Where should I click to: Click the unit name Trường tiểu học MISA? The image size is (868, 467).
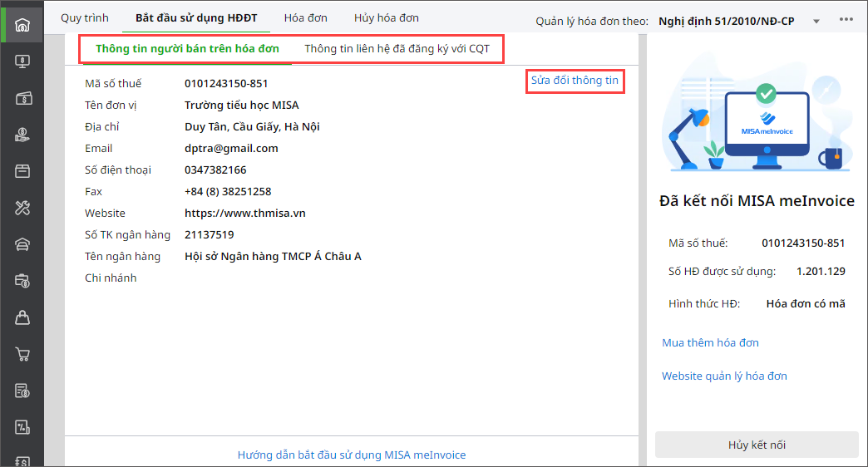click(x=241, y=106)
